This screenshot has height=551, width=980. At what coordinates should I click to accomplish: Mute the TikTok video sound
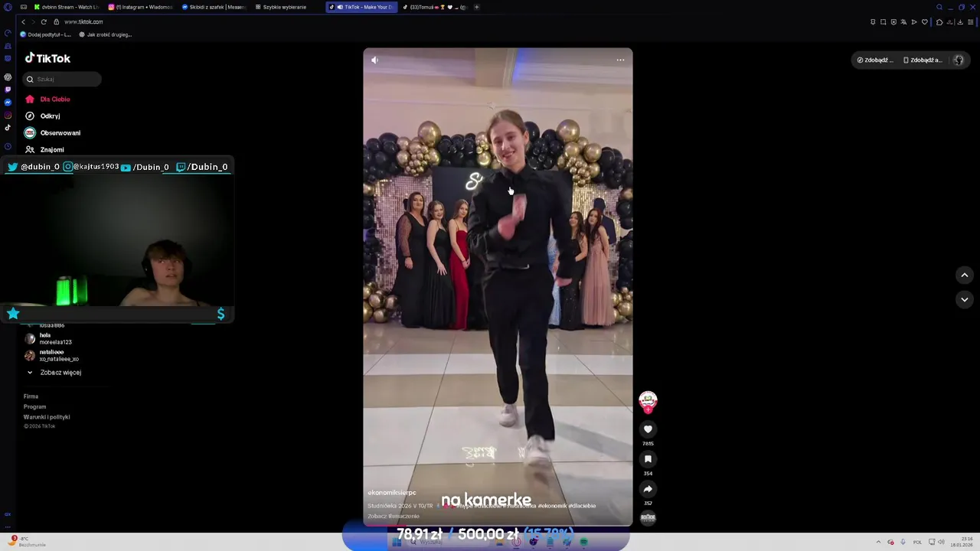point(374,60)
